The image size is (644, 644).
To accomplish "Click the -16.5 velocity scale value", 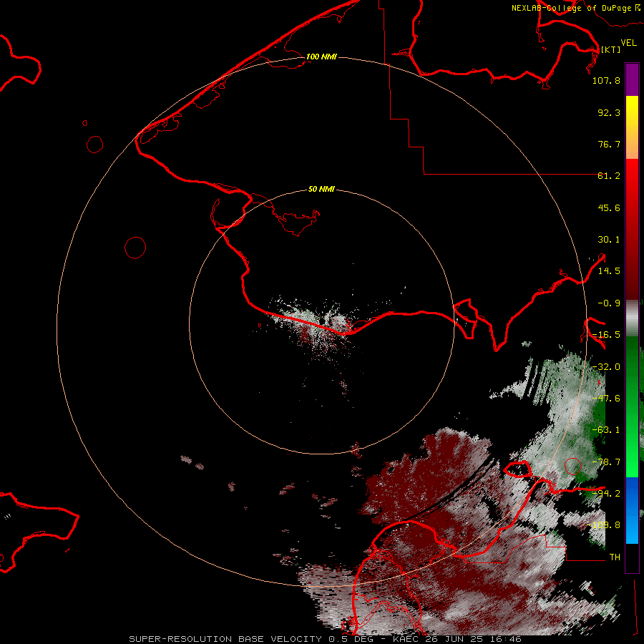I will click(x=606, y=335).
